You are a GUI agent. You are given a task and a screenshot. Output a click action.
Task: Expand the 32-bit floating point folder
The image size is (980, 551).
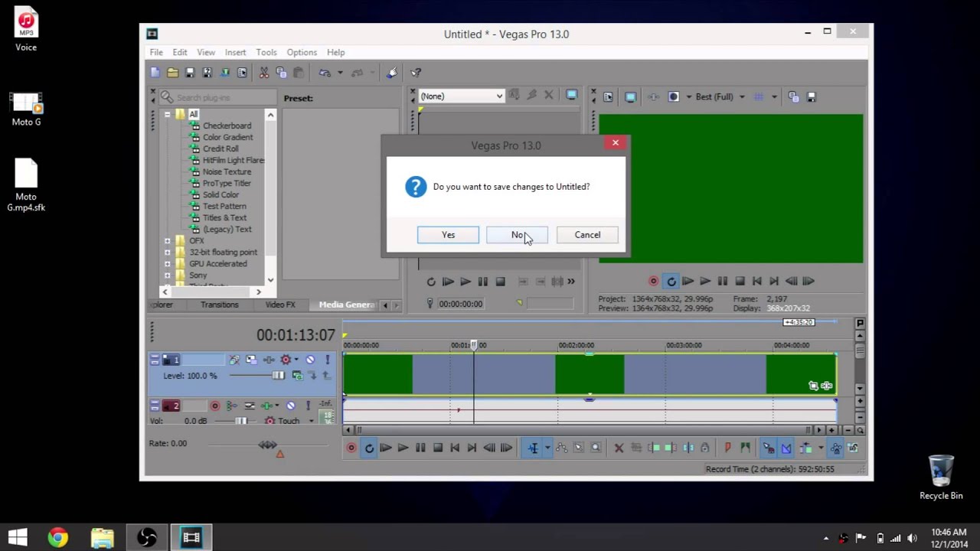click(167, 252)
